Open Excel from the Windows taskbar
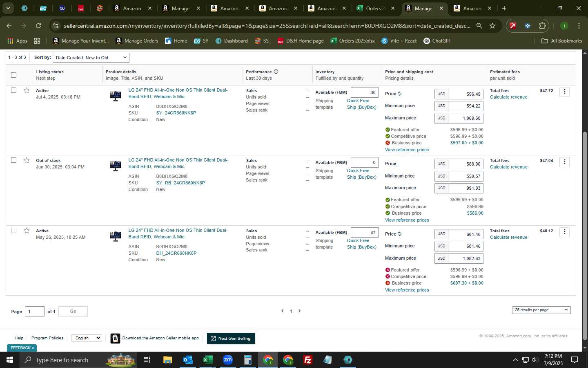 pyautogui.click(x=207, y=360)
